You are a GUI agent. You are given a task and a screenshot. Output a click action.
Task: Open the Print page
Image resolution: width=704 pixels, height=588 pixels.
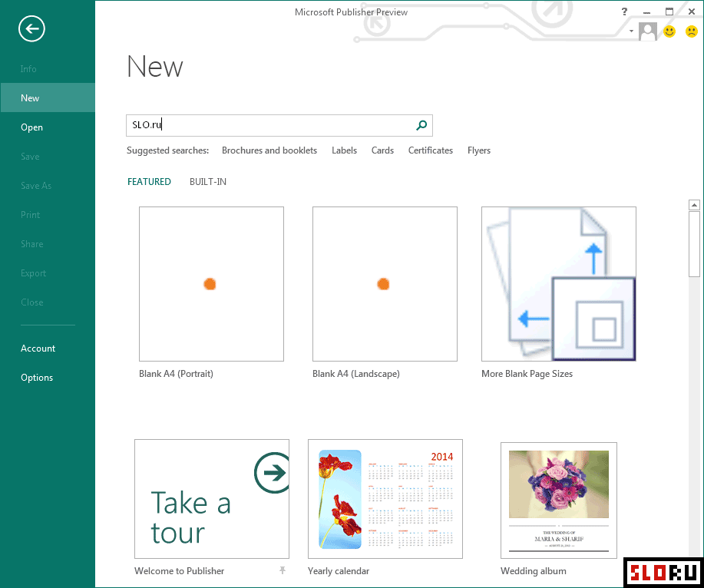point(30,215)
